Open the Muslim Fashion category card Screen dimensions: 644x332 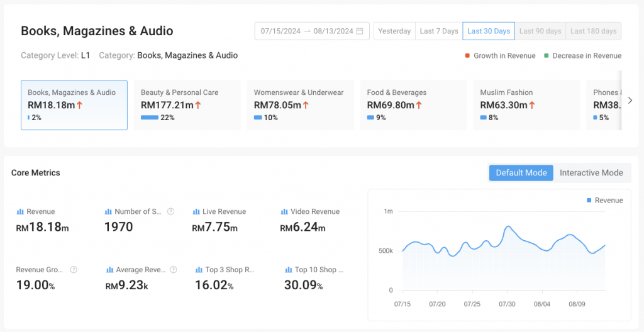click(x=526, y=104)
